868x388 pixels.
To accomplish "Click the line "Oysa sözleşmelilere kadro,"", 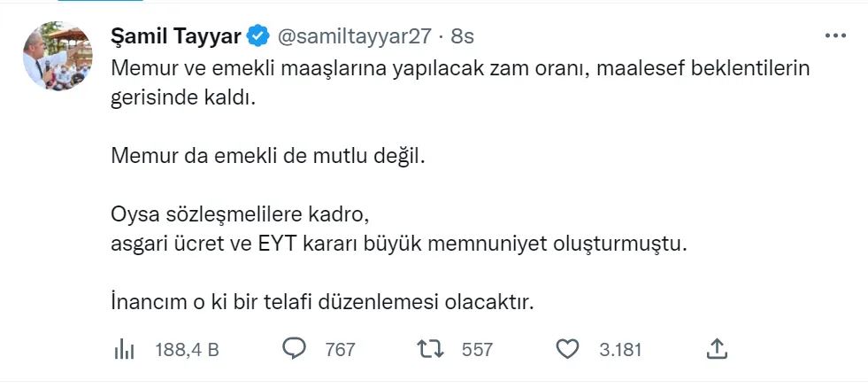I will click(238, 215).
